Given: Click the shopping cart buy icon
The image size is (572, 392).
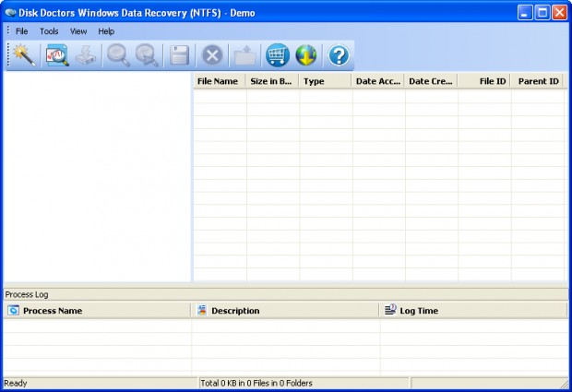Looking at the screenshot, I should pyautogui.click(x=278, y=55).
